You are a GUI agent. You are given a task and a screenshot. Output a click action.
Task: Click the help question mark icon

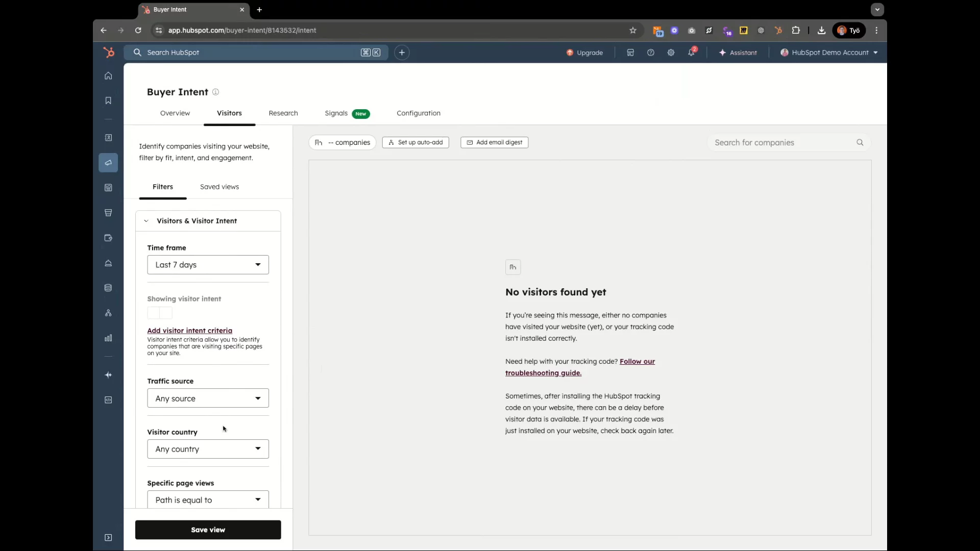pos(650,53)
